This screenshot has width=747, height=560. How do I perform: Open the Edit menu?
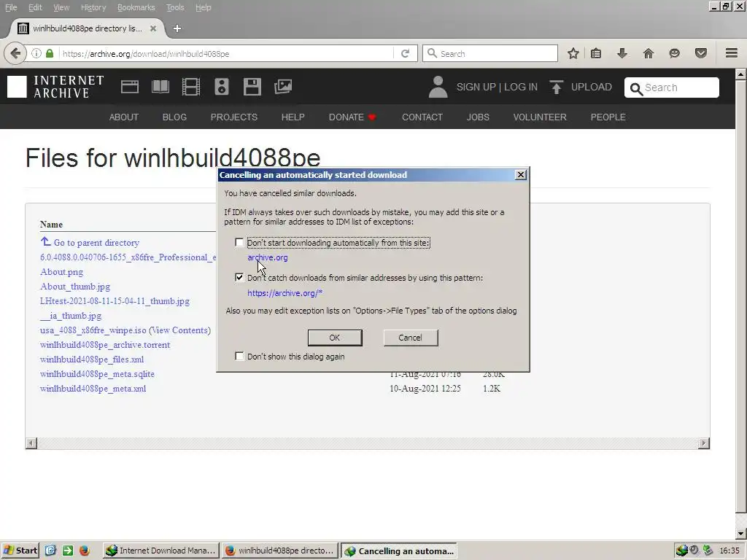click(x=35, y=7)
